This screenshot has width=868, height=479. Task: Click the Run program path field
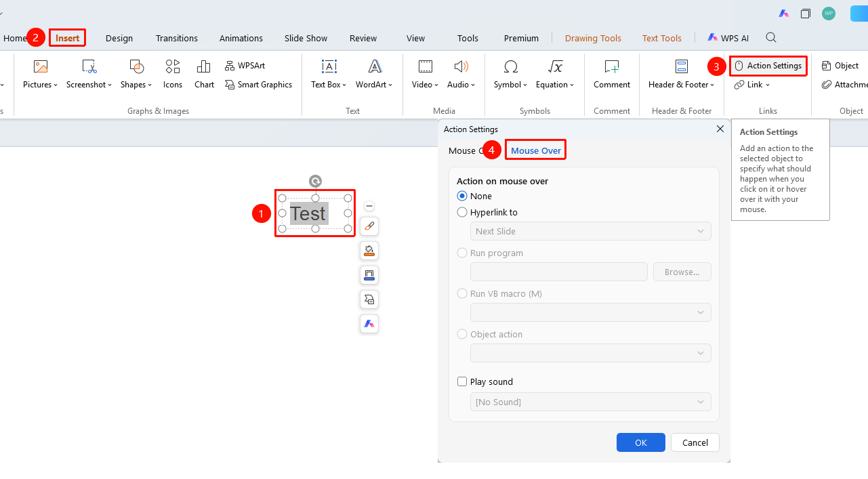pos(559,272)
